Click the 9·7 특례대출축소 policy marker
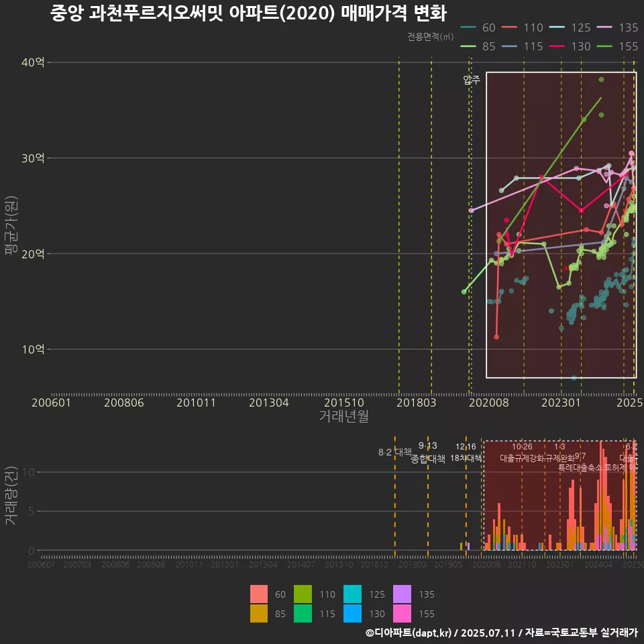 (x=580, y=462)
